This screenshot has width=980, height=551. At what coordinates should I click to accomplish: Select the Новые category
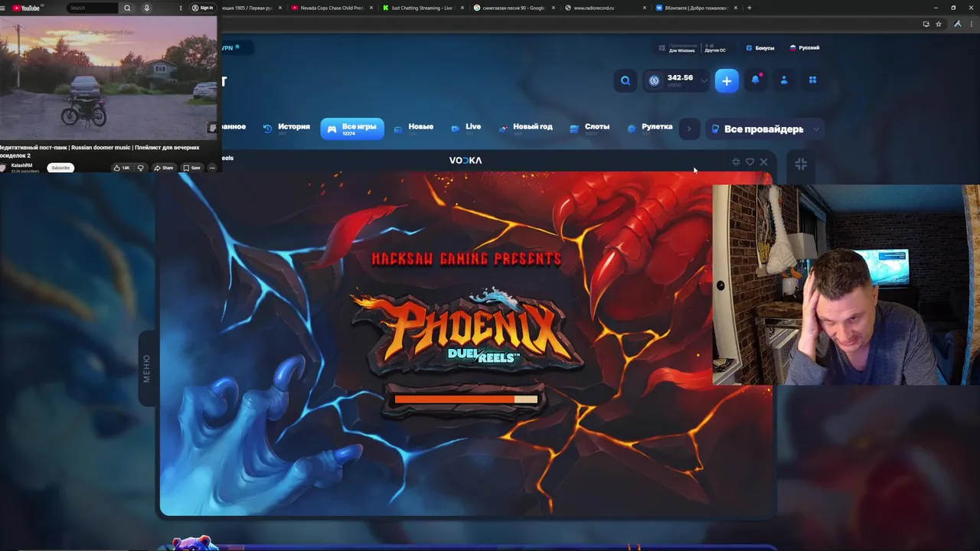click(413, 128)
